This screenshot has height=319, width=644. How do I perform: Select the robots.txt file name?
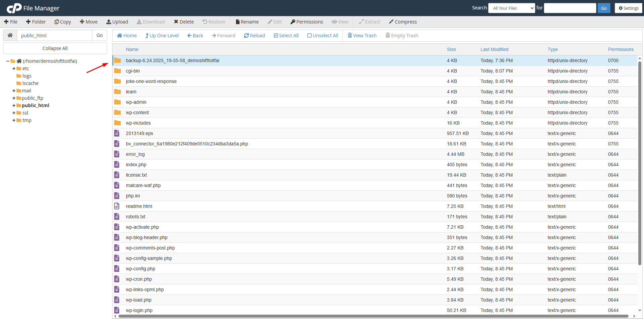(136, 217)
